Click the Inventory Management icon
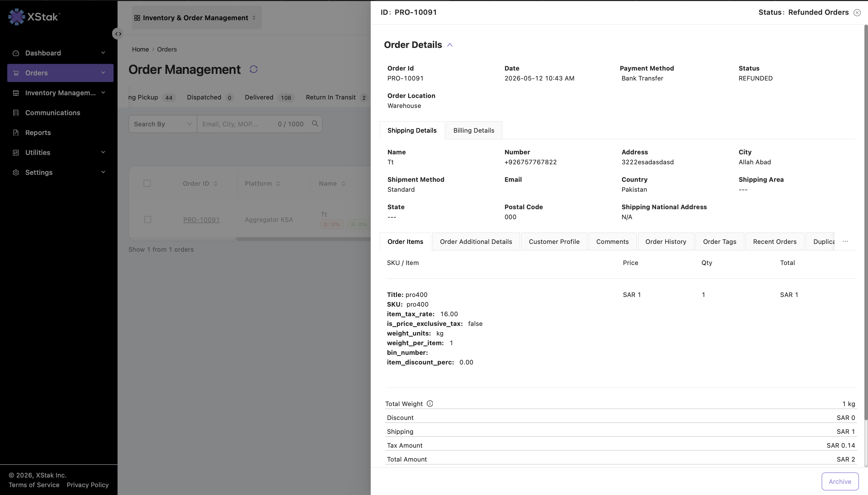 coord(16,93)
